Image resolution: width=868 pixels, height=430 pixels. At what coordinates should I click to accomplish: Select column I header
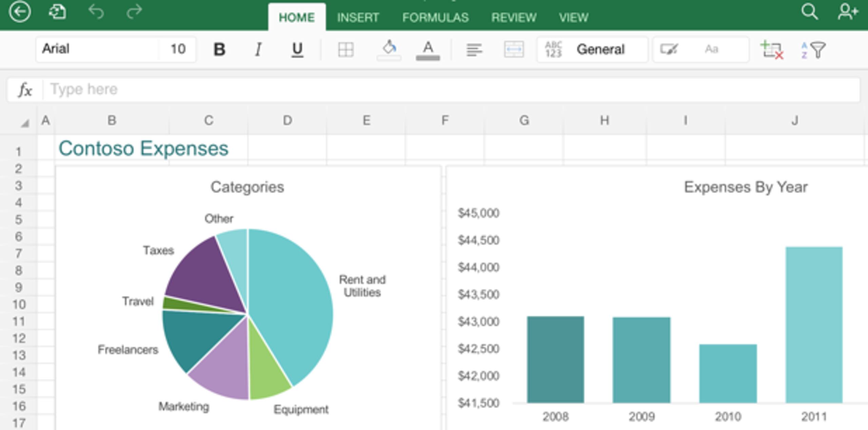686,120
